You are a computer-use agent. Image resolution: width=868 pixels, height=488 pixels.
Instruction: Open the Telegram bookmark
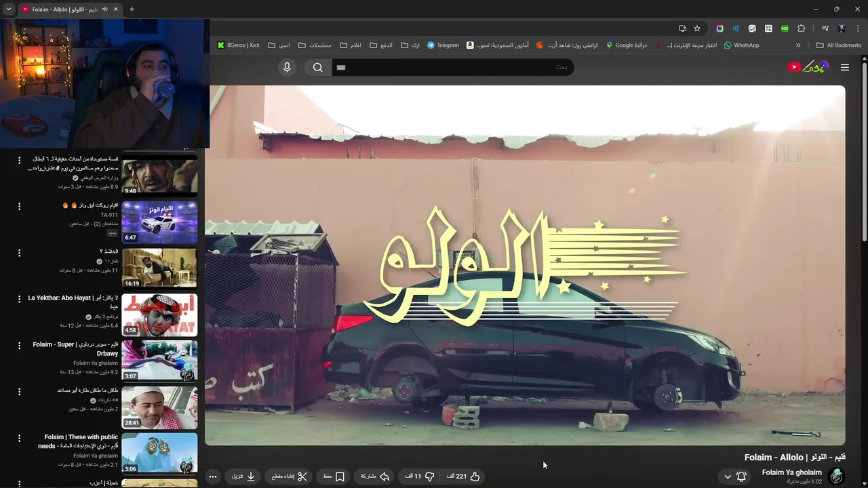[443, 45]
